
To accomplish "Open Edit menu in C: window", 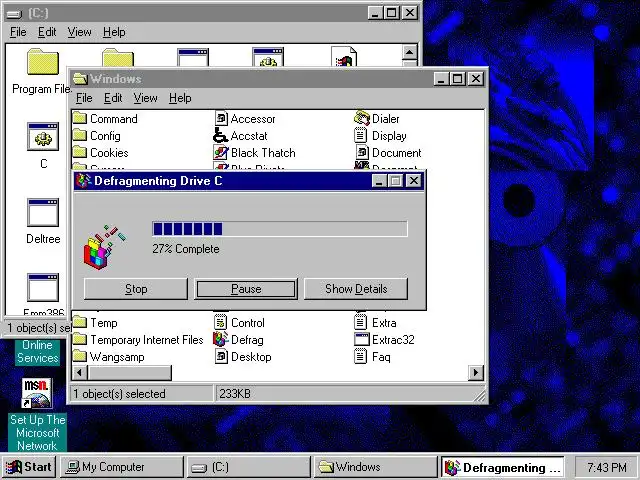I will pyautogui.click(x=47, y=32).
